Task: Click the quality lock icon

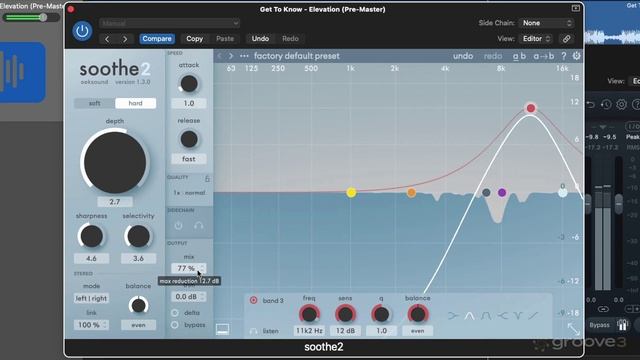Action: (x=207, y=178)
